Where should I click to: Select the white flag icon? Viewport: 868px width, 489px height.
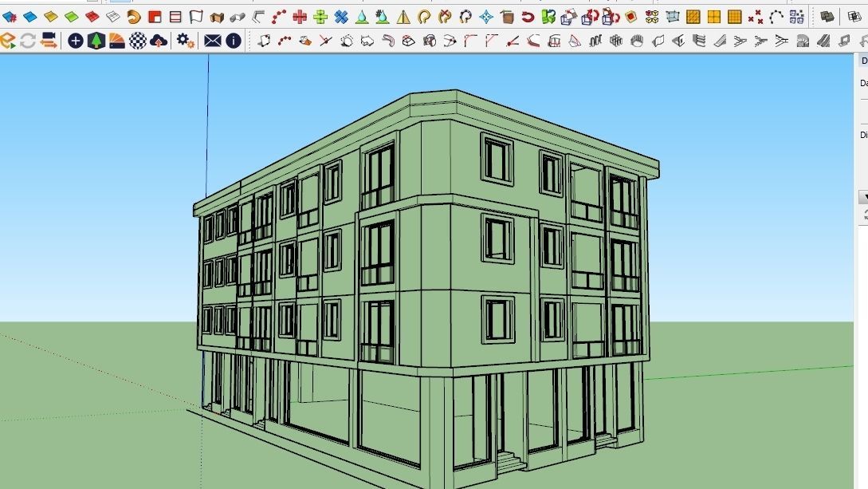196,18
